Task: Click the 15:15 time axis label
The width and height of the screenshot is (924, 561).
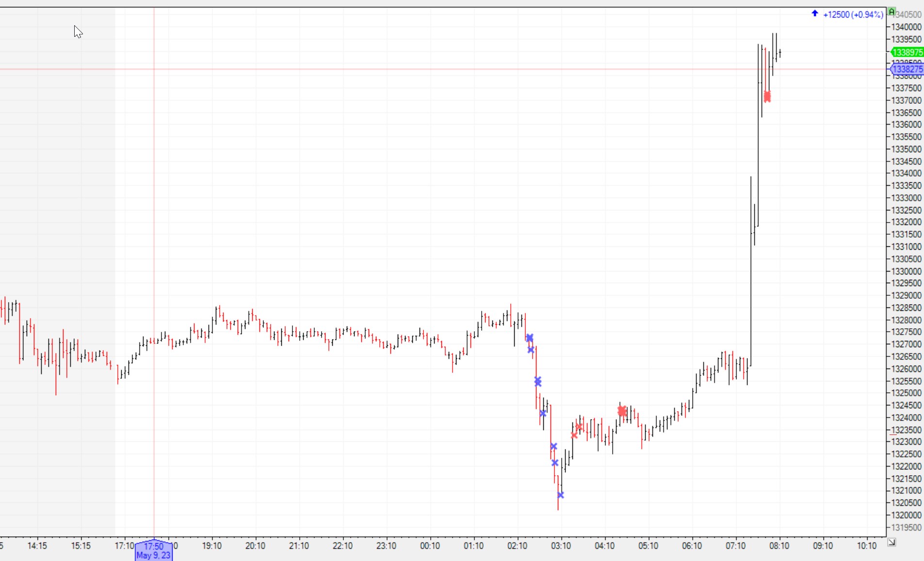Action: pyautogui.click(x=81, y=546)
